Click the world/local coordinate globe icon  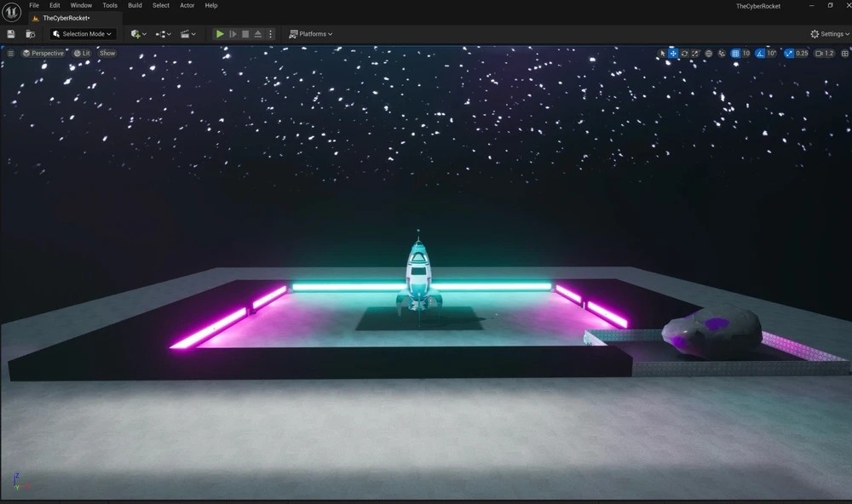pos(709,54)
